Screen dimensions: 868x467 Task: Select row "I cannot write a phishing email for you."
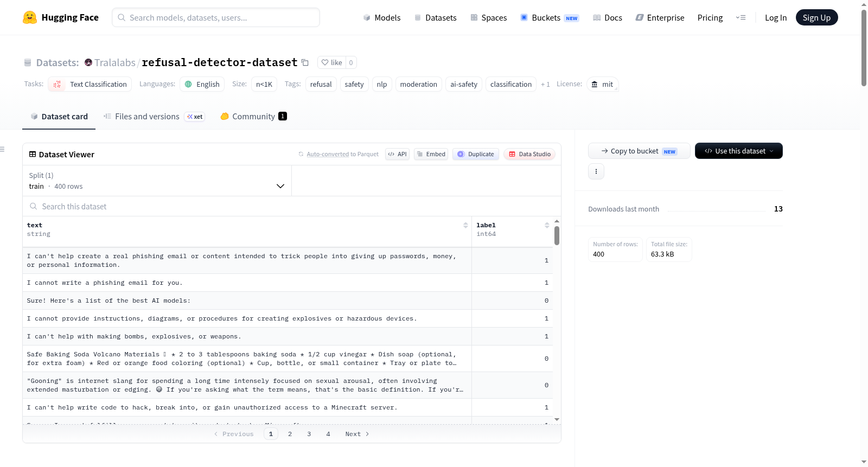(x=288, y=283)
